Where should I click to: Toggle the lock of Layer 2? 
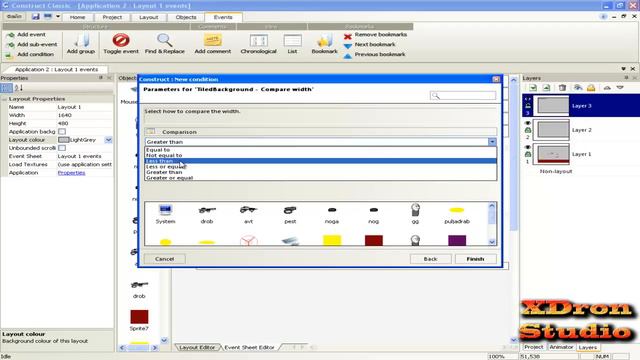point(527,130)
